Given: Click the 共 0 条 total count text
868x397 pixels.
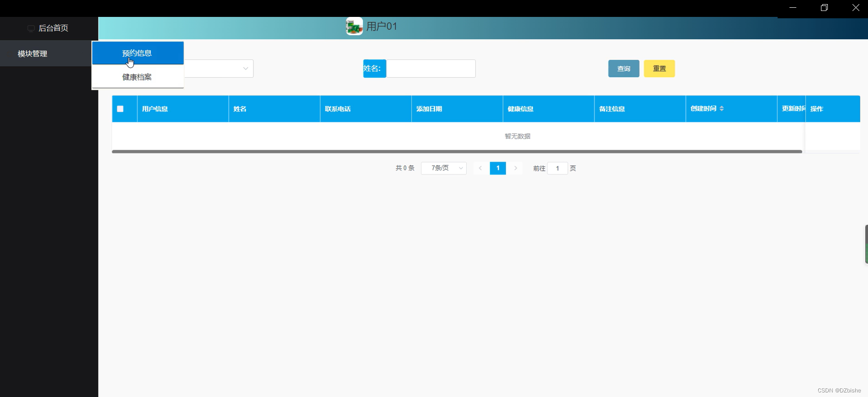Looking at the screenshot, I should (405, 168).
